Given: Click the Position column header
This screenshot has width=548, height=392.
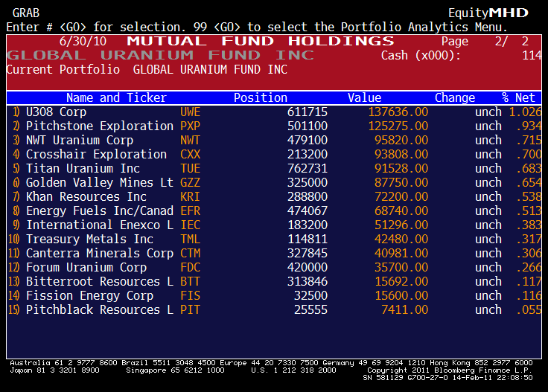Looking at the screenshot, I should pyautogui.click(x=261, y=97).
